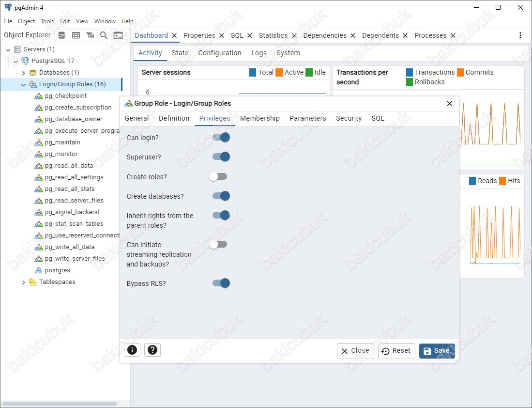532x408 pixels.
Task: Click the pg_checkpoint role icon
Action: point(39,96)
